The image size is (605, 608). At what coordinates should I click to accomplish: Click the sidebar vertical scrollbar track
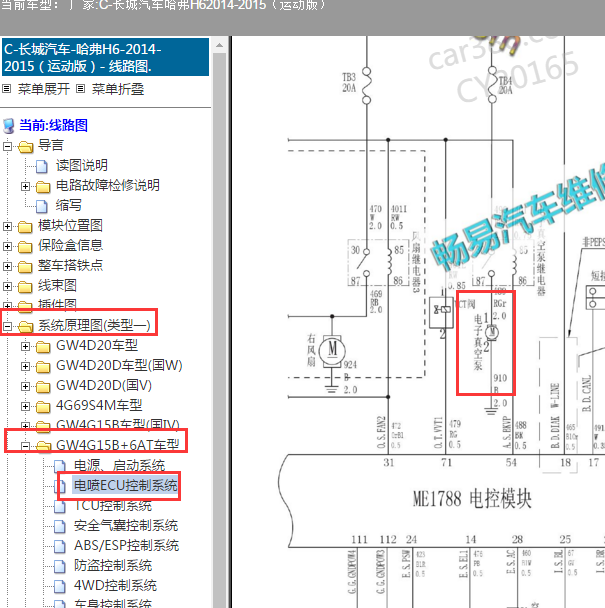220,330
